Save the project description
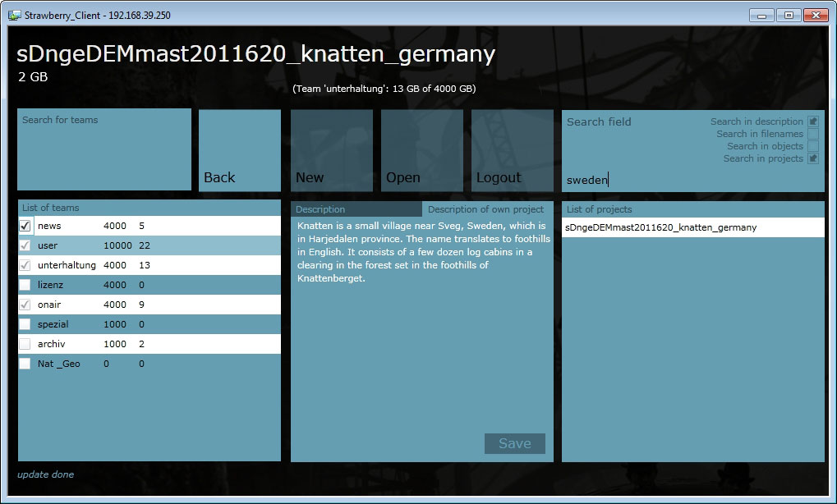The image size is (837, 504). (x=514, y=443)
